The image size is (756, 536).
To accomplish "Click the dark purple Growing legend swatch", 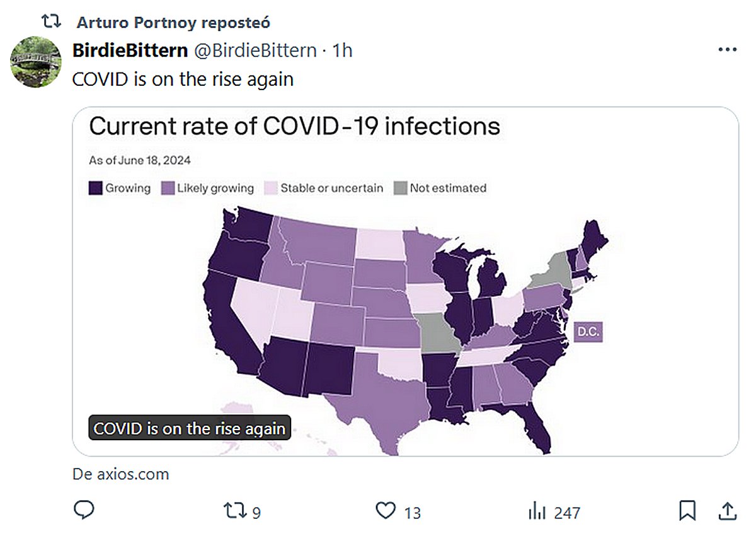I will pos(96,188).
